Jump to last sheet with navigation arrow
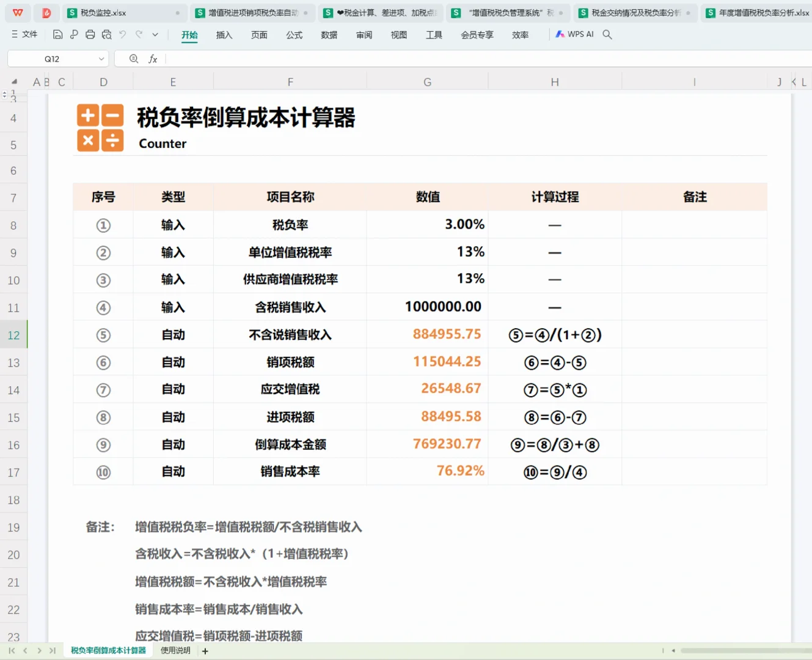The height and width of the screenshot is (660, 812). pyautogui.click(x=53, y=650)
